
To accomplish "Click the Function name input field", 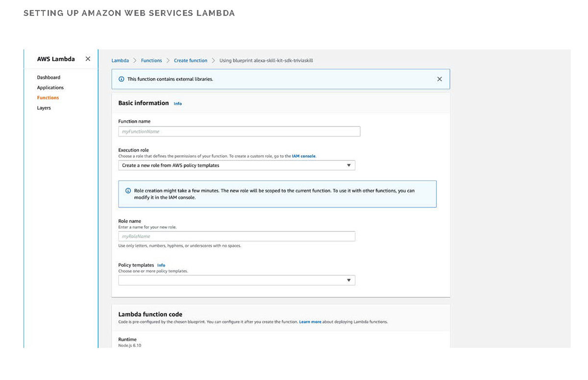I will point(239,131).
